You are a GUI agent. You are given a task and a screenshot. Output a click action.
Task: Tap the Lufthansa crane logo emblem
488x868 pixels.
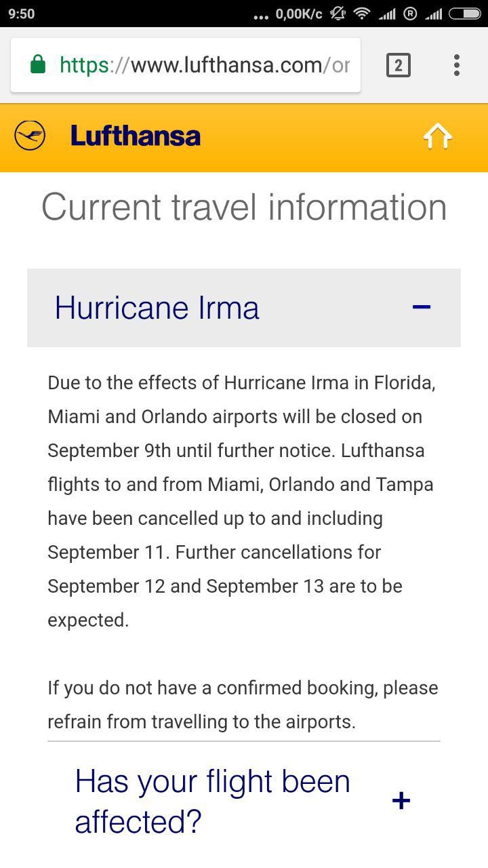pyautogui.click(x=30, y=136)
